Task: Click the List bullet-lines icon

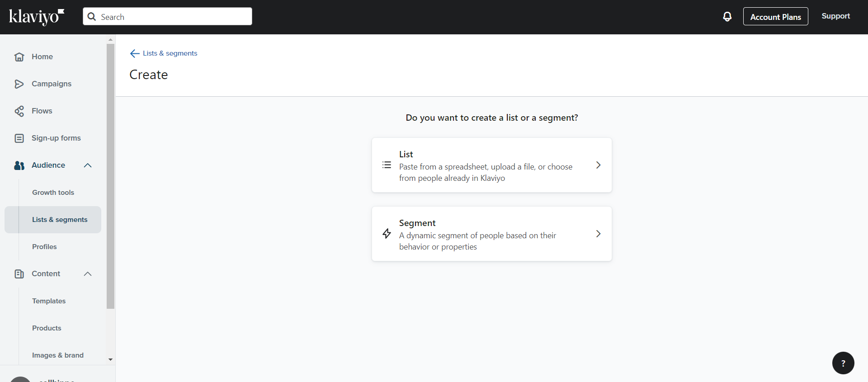Action: [x=387, y=165]
